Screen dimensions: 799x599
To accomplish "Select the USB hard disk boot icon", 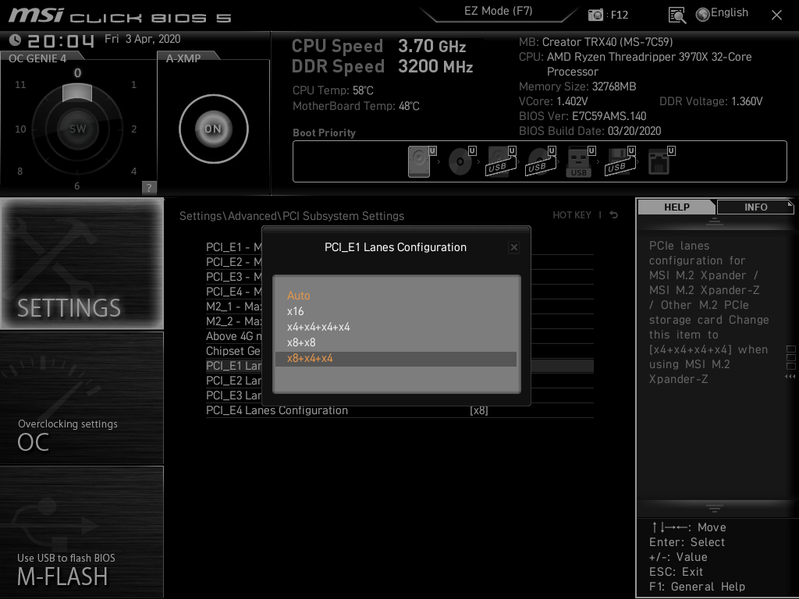I will (x=501, y=161).
